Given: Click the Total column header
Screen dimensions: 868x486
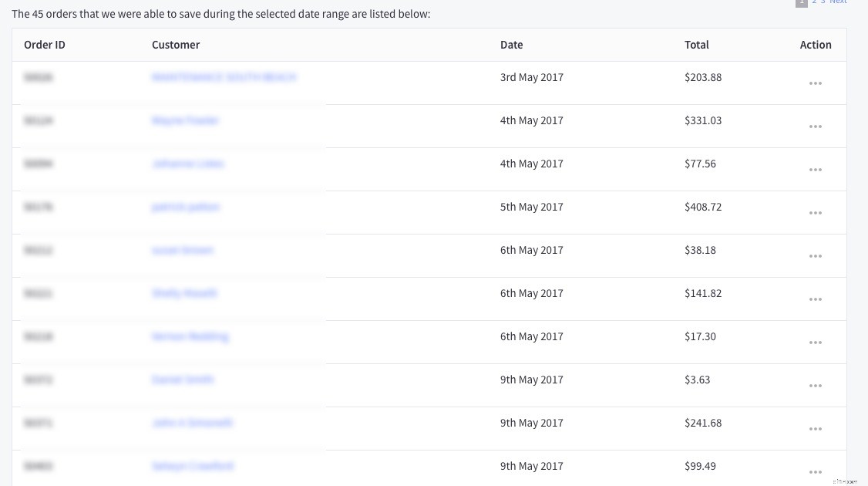Looking at the screenshot, I should [697, 45].
